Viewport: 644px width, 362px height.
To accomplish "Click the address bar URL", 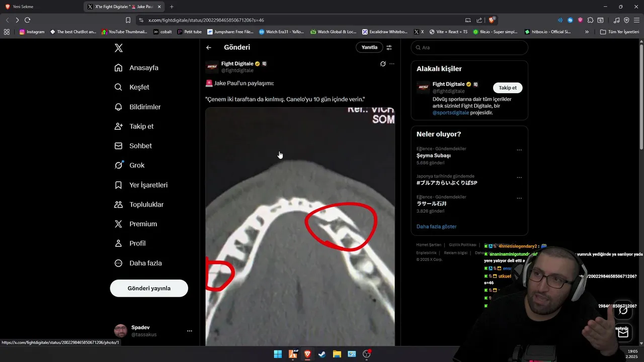I will pos(206,20).
